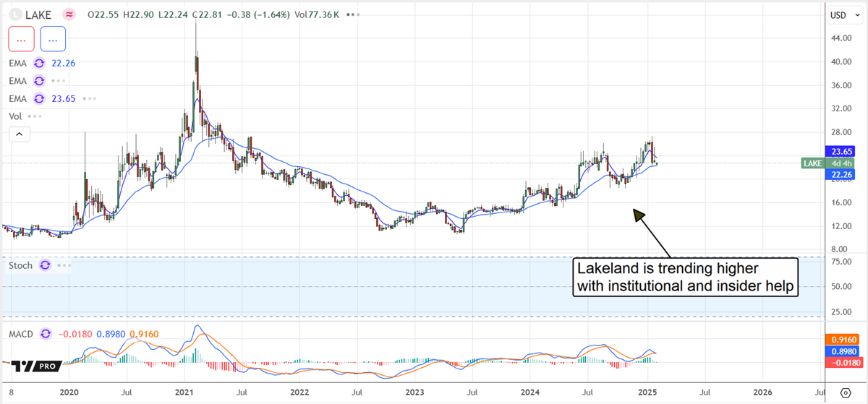868x404 pixels.
Task: Click the orange 0.9160 axis tag
Action: [842, 338]
